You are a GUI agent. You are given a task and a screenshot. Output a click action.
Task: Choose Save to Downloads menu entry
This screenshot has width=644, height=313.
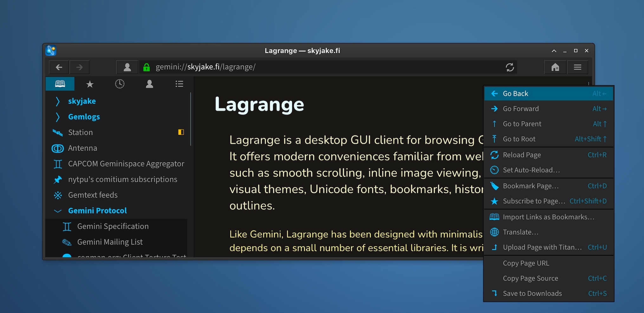[549, 294]
